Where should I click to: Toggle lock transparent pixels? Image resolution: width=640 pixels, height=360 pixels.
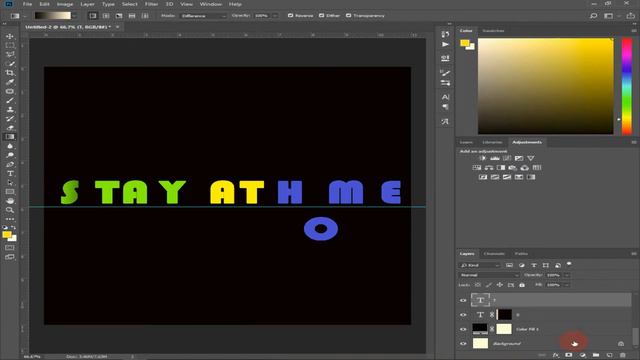click(x=478, y=285)
